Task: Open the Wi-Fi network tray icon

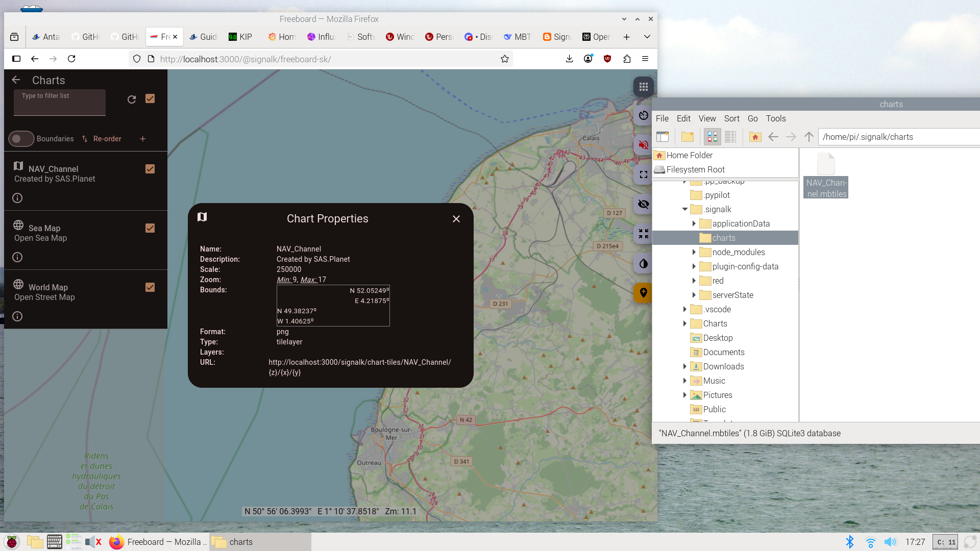Action: (870, 542)
